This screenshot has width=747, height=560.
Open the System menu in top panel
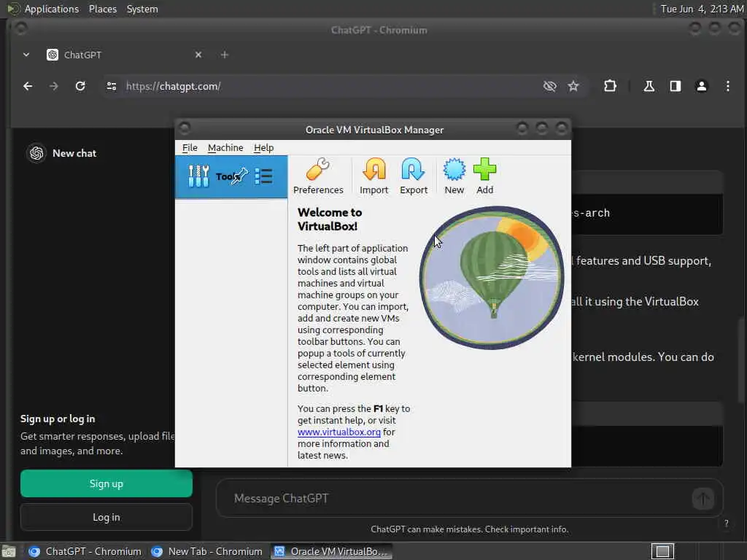pyautogui.click(x=142, y=9)
